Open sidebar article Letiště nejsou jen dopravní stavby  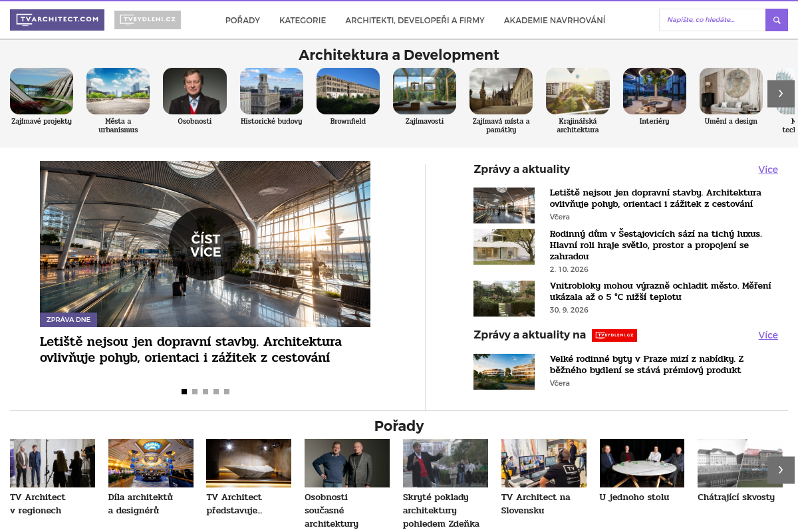tap(655, 198)
